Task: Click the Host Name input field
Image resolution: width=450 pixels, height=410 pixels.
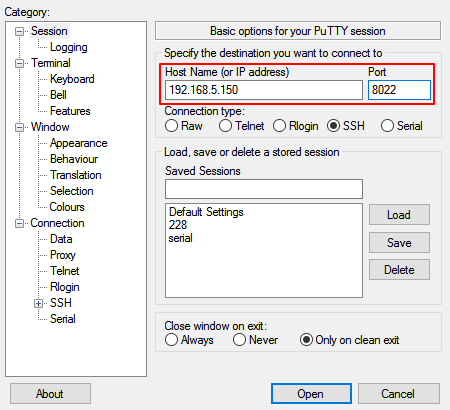Action: pyautogui.click(x=264, y=90)
